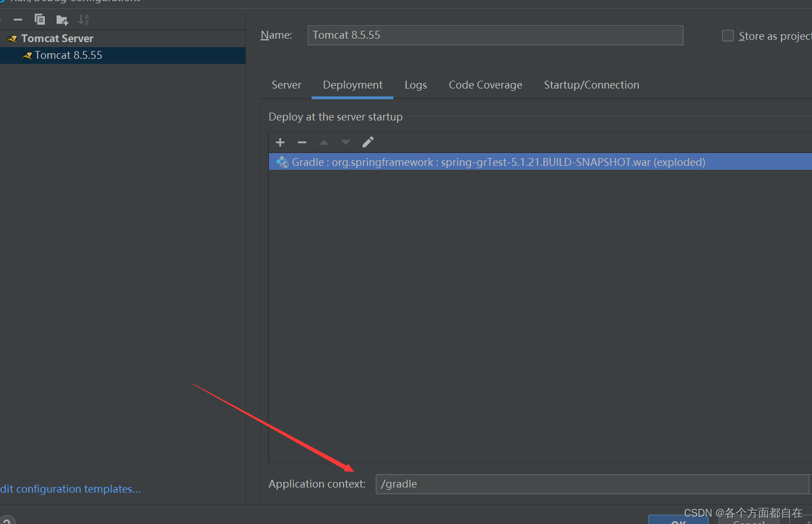Image resolution: width=812 pixels, height=524 pixels.
Task: Open the Deployment tab
Action: (352, 85)
